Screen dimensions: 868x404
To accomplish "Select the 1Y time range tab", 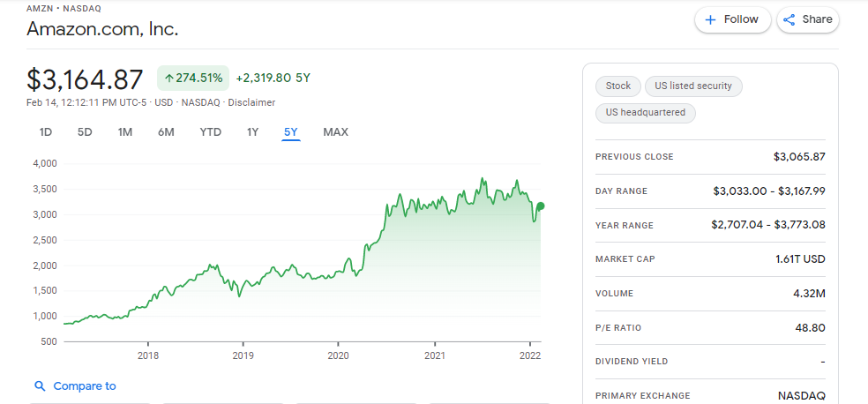I will coord(252,132).
